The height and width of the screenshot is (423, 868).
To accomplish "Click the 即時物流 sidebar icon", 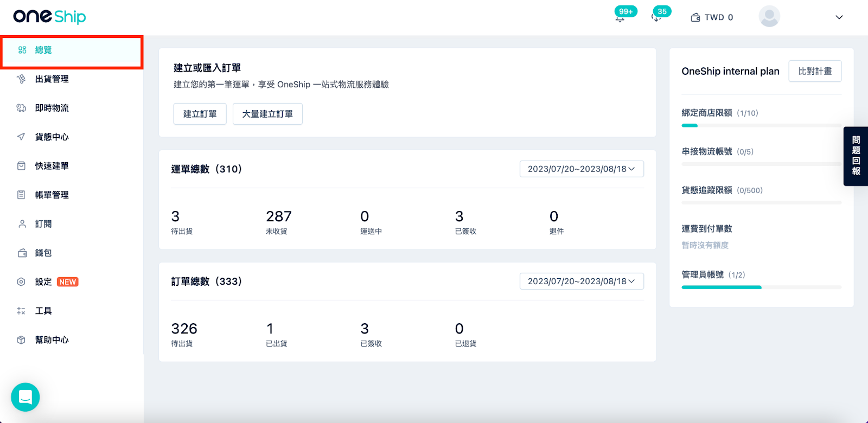I will [x=21, y=108].
